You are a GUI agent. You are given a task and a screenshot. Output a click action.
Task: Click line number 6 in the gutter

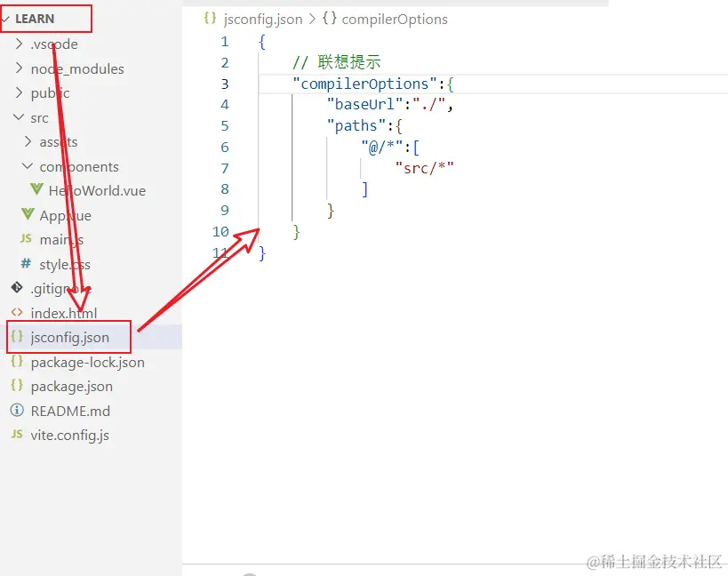tap(225, 148)
